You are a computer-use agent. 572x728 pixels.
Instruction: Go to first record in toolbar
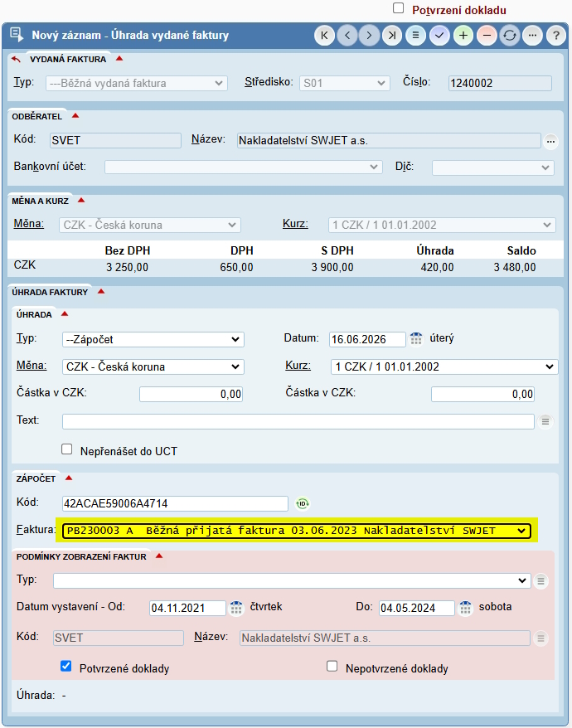(x=324, y=36)
